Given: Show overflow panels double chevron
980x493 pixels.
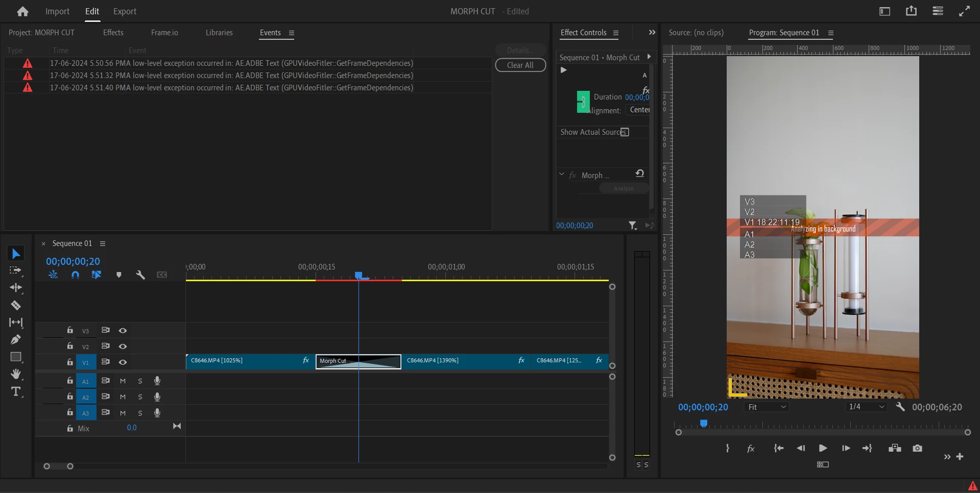Looking at the screenshot, I should (x=652, y=33).
